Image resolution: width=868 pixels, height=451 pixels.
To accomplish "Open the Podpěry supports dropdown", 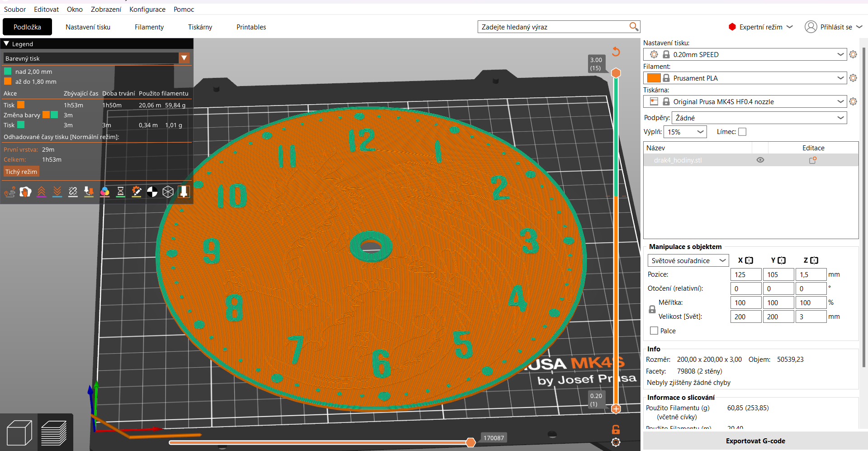I will [759, 118].
